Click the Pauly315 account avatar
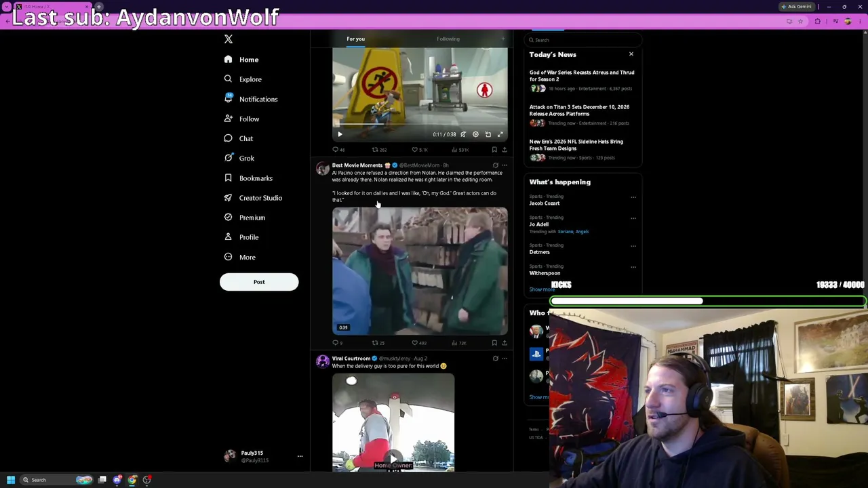 [230, 455]
